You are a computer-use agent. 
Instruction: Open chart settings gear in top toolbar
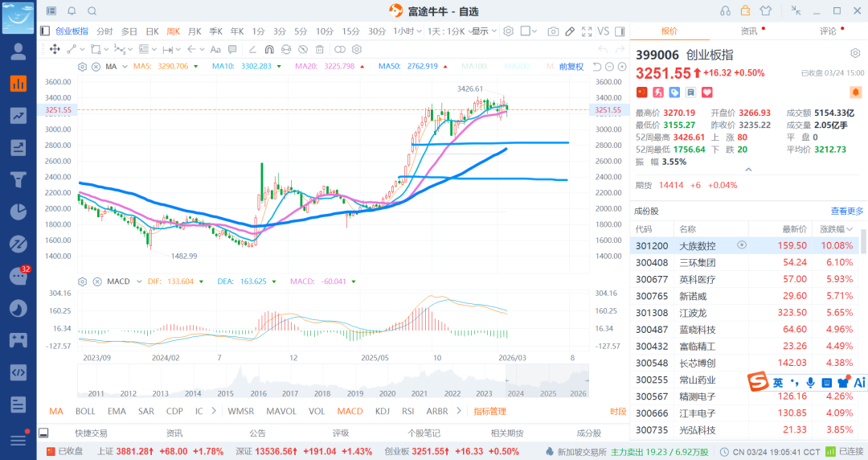click(508, 31)
